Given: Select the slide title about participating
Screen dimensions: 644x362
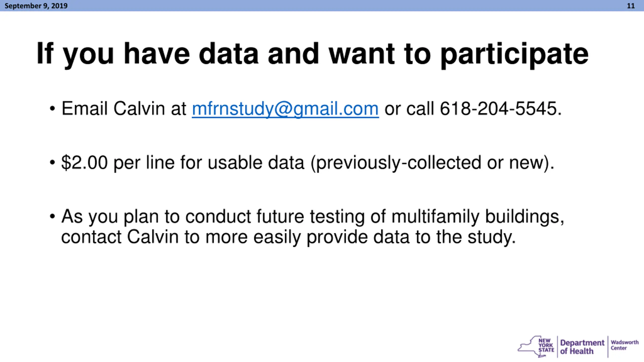Looking at the screenshot, I should pos(312,54).
